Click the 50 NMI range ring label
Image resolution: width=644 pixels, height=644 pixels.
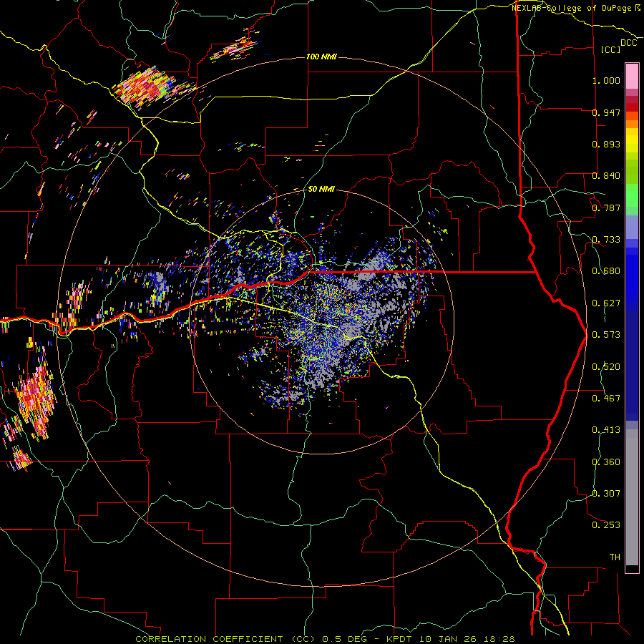click(x=321, y=189)
